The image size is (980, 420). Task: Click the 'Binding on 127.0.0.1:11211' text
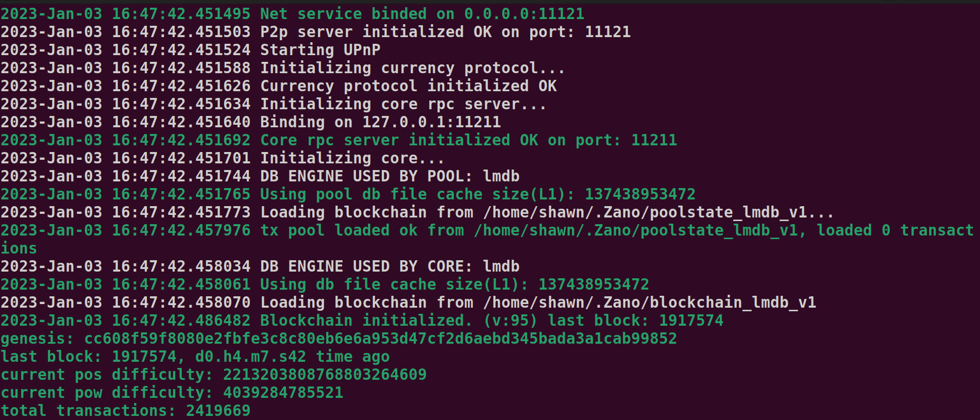point(380,122)
